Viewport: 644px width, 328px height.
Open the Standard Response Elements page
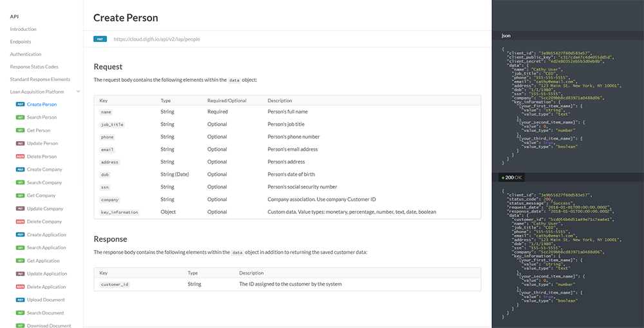[40, 79]
